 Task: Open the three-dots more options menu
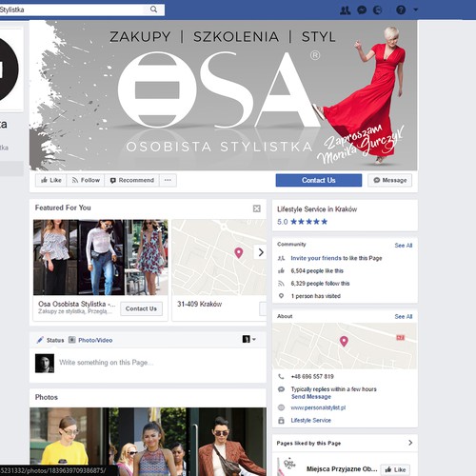click(168, 180)
